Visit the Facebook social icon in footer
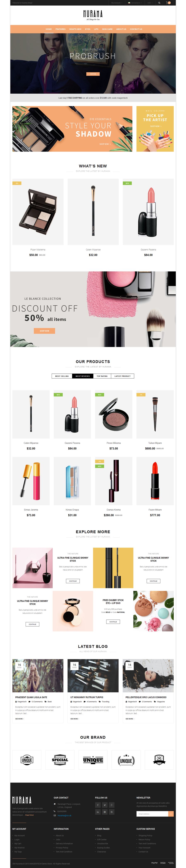The image size is (186, 868). pos(98,805)
